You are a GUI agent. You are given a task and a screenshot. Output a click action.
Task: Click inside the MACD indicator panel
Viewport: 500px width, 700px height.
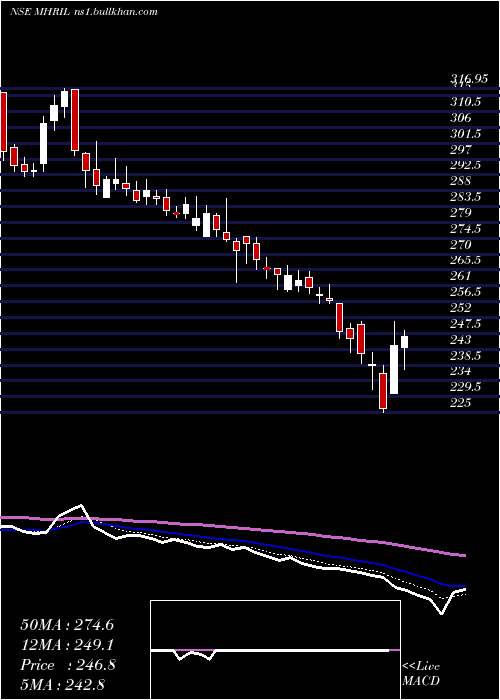275,650
